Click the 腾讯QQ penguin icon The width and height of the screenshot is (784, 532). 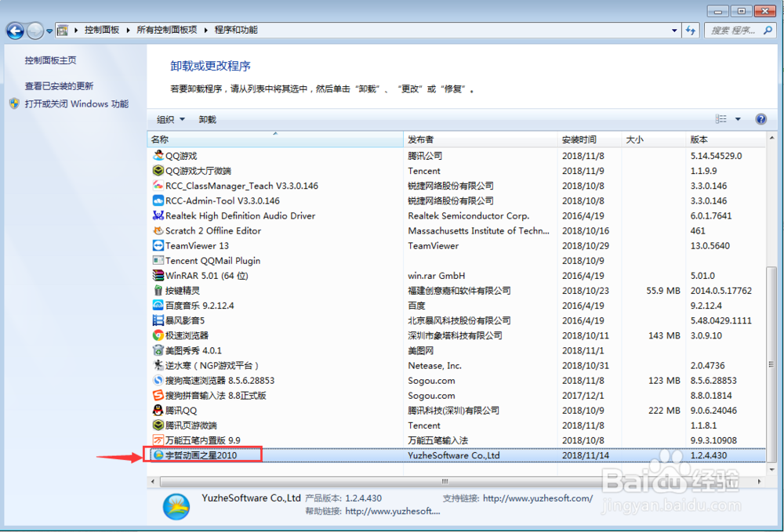158,410
